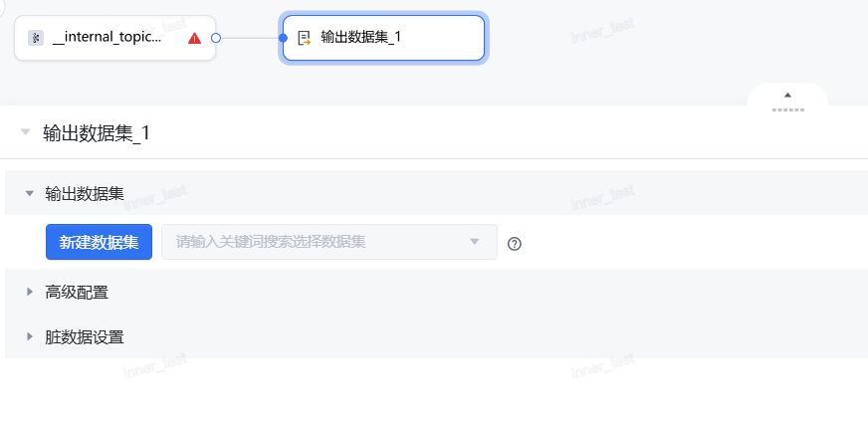This screenshot has width=868, height=421.
Task: Collapse the config panel with the up arrow handle
Action: coord(787,95)
